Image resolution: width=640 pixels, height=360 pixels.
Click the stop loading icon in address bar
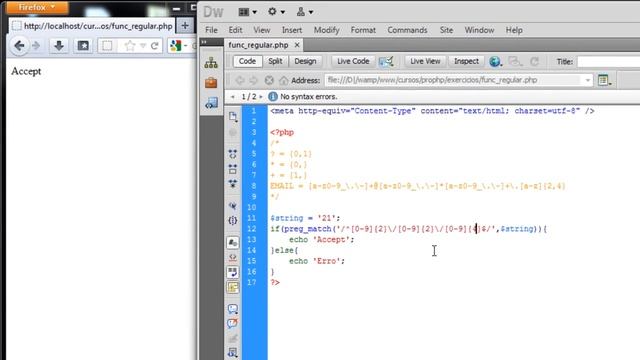coord(269,80)
